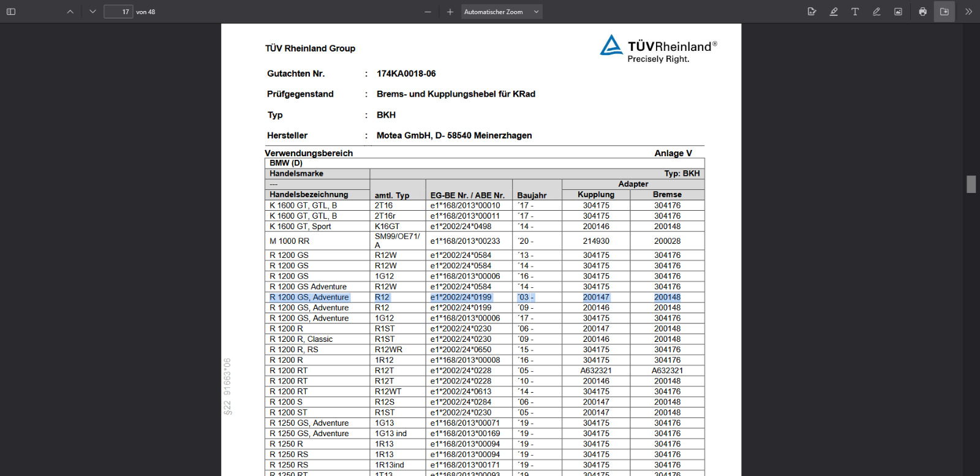Image resolution: width=980 pixels, height=476 pixels.
Task: Click the page number field showing 17
Action: click(x=118, y=12)
